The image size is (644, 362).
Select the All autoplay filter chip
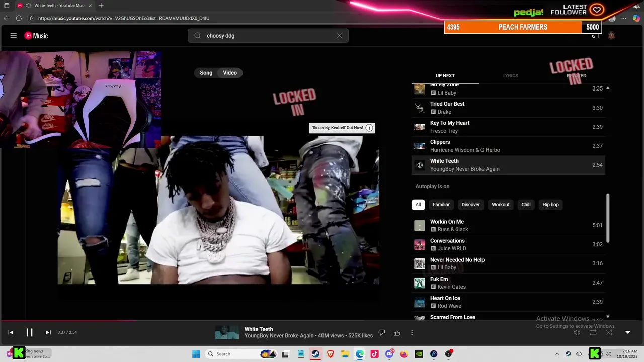point(418,205)
